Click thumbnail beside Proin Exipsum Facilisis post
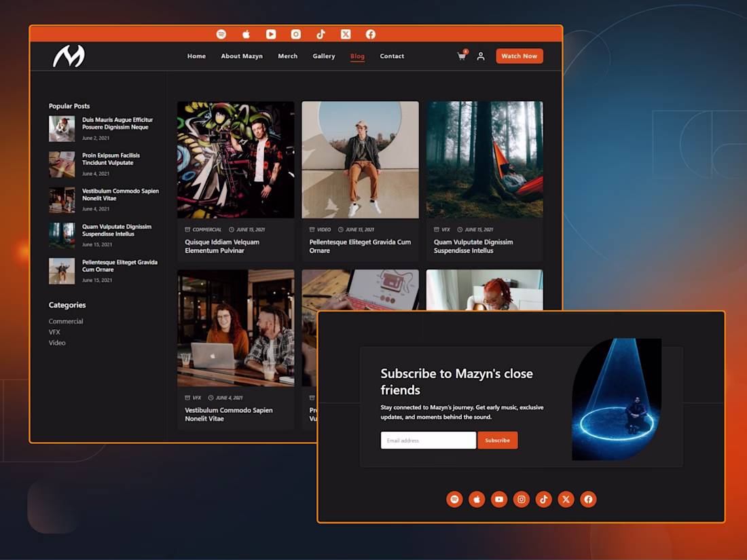Screen dimensions: 747x560 point(62,164)
